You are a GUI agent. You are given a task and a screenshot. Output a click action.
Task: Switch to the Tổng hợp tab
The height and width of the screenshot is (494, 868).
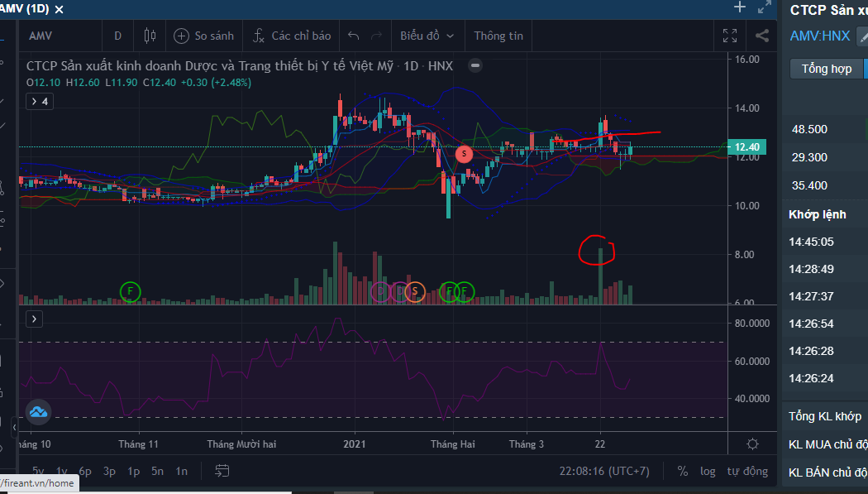click(x=826, y=69)
